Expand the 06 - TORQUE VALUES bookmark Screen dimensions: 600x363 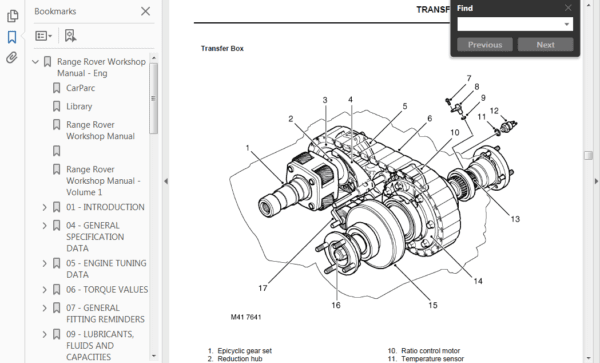tap(44, 290)
